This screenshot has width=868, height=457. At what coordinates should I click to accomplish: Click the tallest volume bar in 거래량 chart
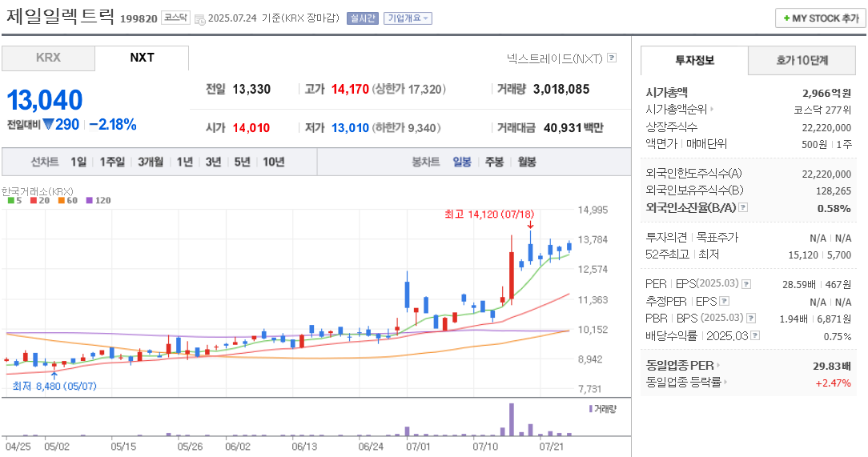[512, 419]
